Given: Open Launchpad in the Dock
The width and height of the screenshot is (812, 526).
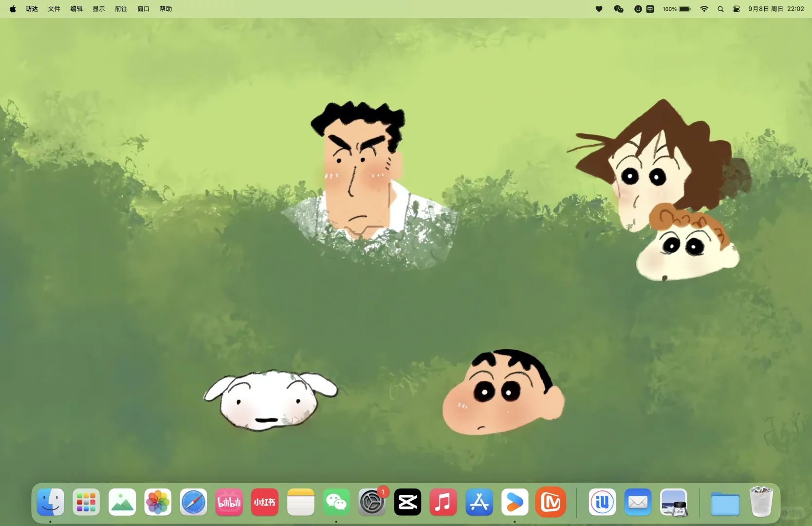Looking at the screenshot, I should click(86, 502).
